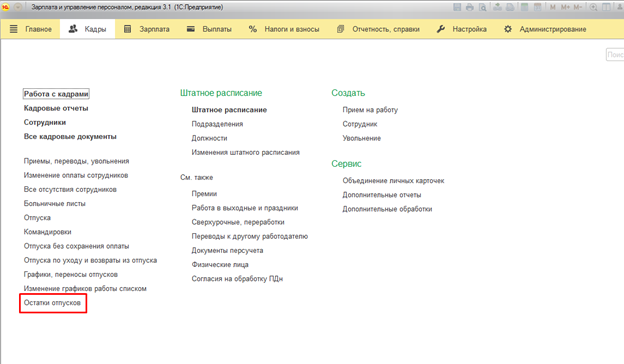Create a new Сотрудник under Создать
The height and width of the screenshot is (364, 624).
360,124
